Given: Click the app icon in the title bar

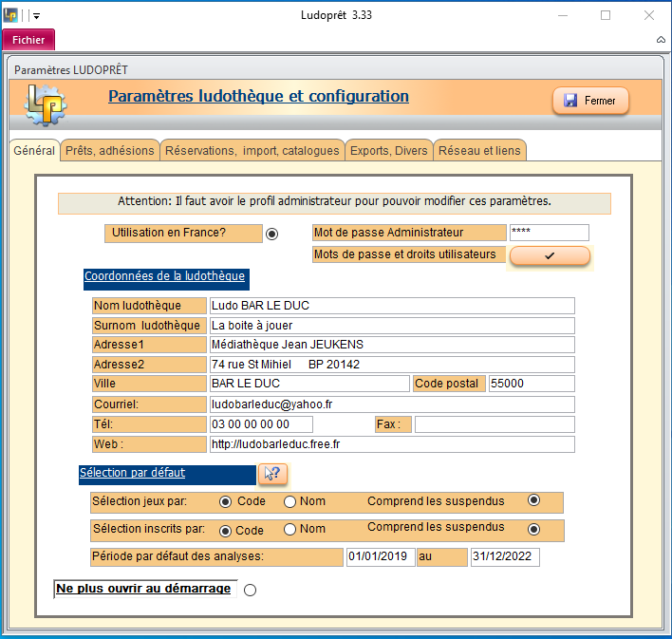Looking at the screenshot, I should coord(11,15).
